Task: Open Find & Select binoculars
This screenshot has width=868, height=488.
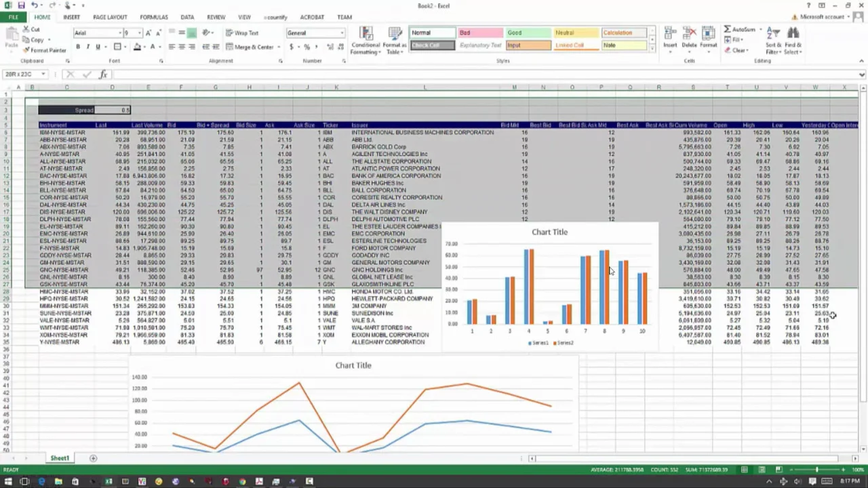Action: point(793,41)
